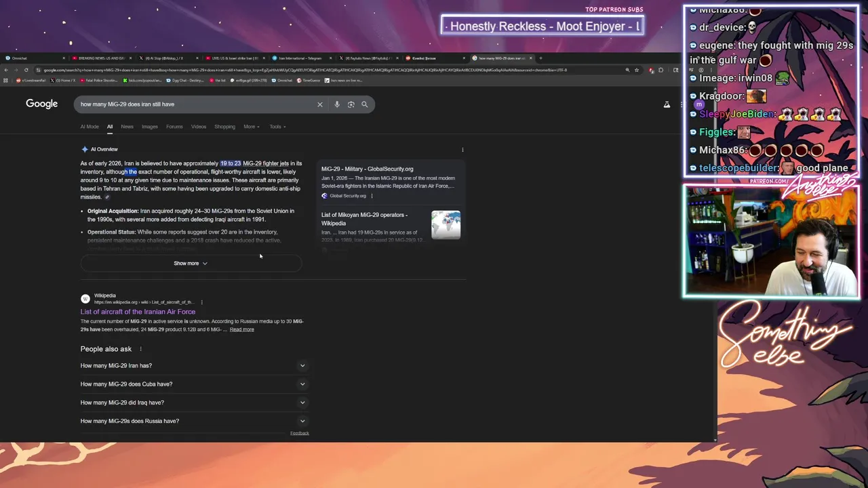Open Search Labs flask icon
This screenshot has height=488, width=868.
(x=667, y=104)
